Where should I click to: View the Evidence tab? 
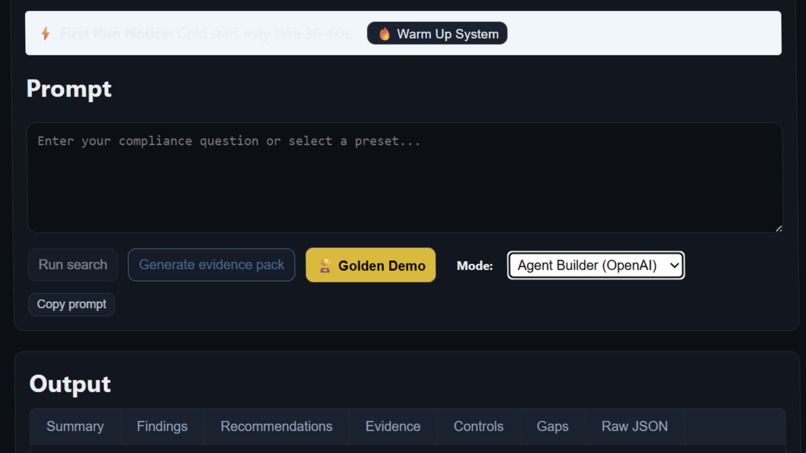click(393, 426)
